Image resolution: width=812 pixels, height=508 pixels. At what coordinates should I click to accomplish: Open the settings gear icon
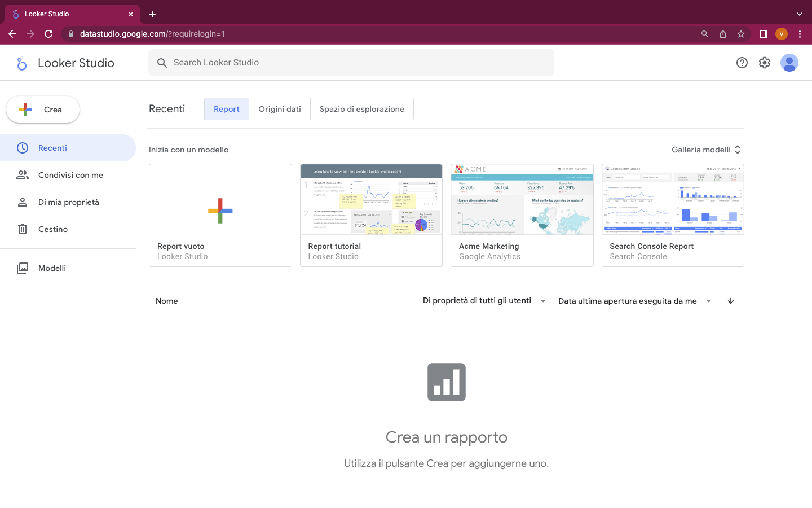click(764, 63)
